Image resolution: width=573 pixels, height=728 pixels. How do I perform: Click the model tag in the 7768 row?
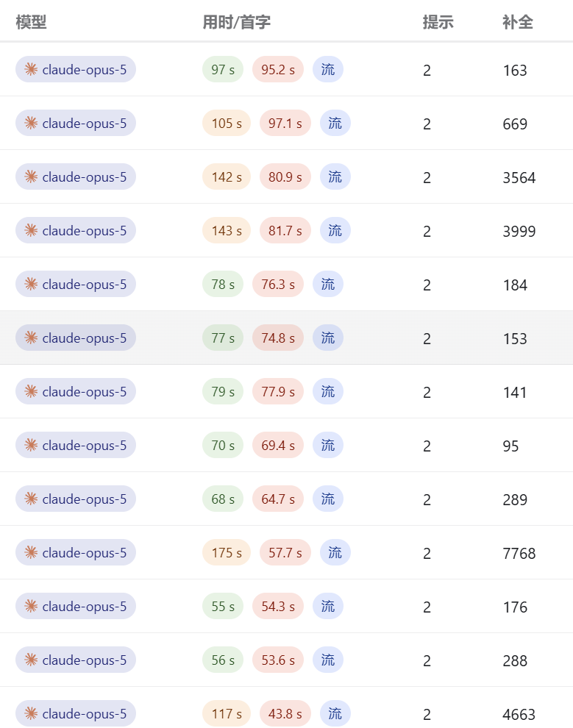coord(76,552)
